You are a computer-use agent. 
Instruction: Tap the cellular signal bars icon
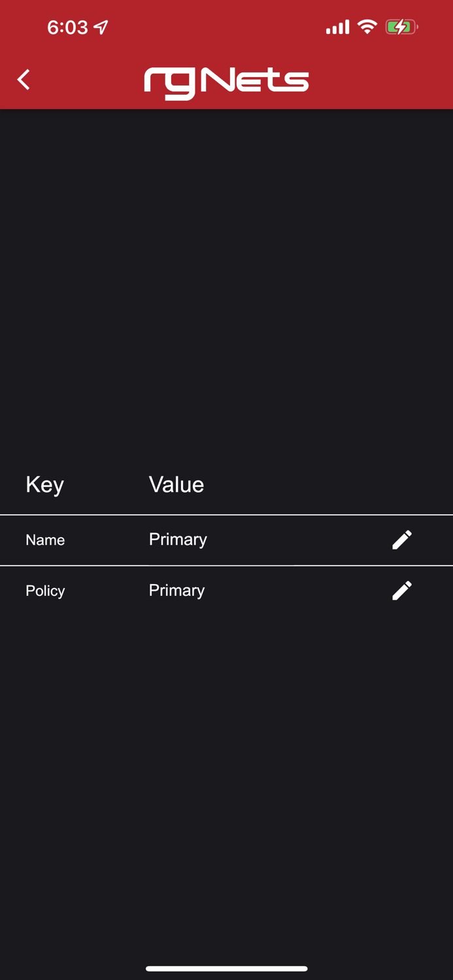pyautogui.click(x=337, y=27)
